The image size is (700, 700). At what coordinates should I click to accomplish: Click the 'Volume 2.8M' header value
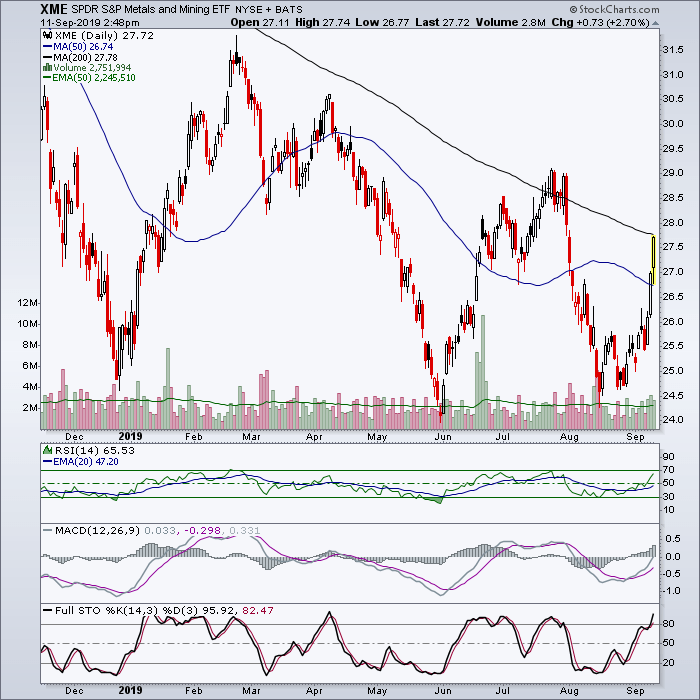pyautogui.click(x=510, y=22)
